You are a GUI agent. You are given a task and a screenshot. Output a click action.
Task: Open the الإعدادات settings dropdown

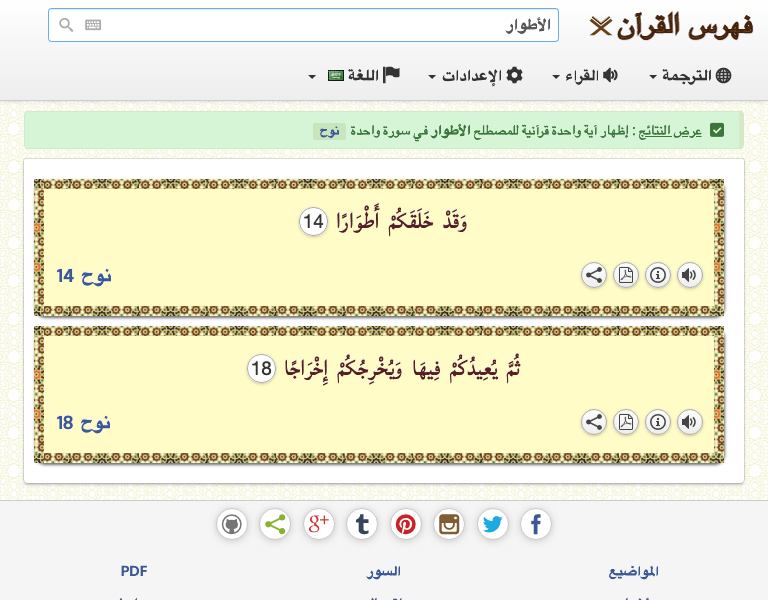click(x=476, y=76)
